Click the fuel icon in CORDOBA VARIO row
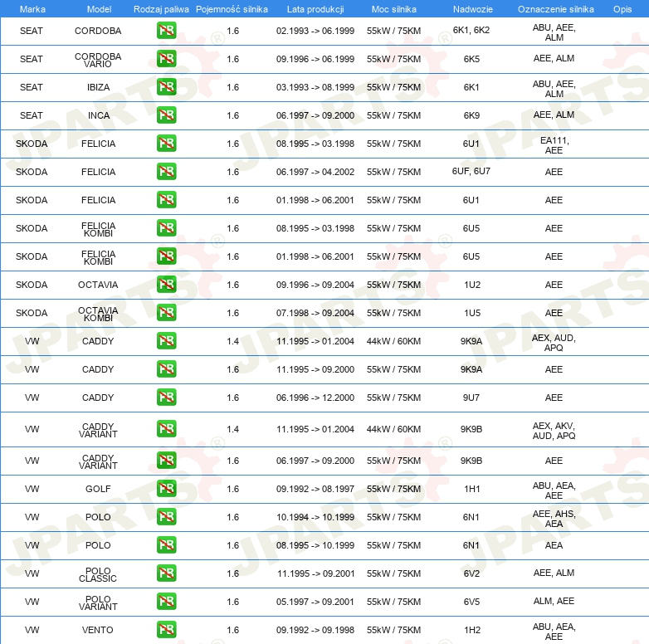Image resolution: width=649 pixels, height=644 pixels. coord(166,59)
